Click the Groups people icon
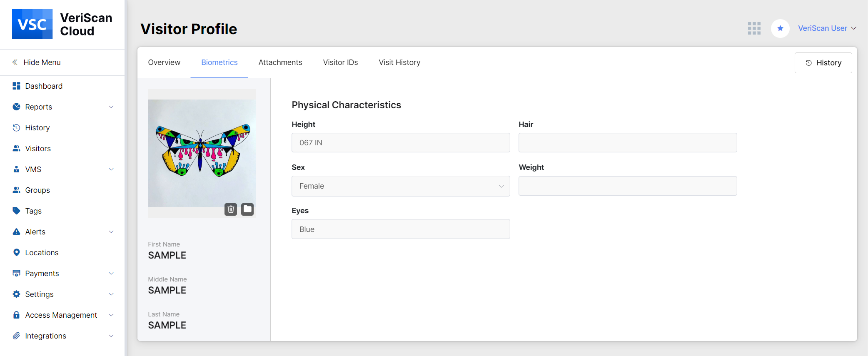The height and width of the screenshot is (356, 868). (16, 190)
